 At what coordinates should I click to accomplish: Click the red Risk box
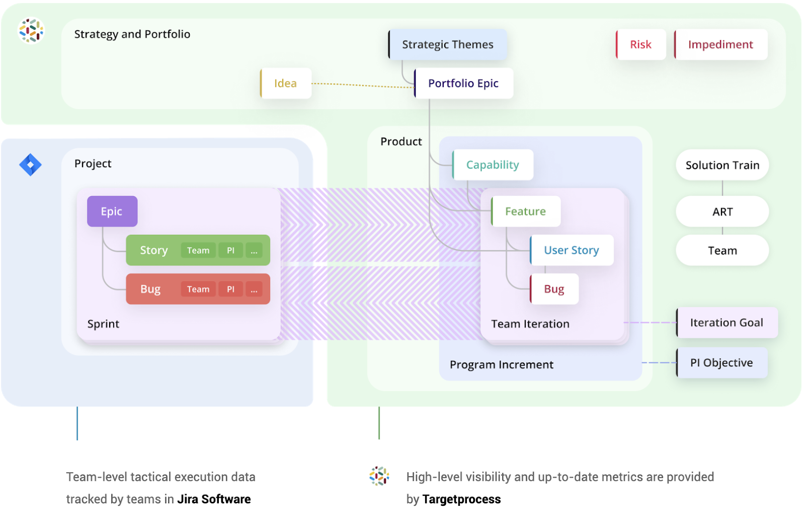pos(640,45)
